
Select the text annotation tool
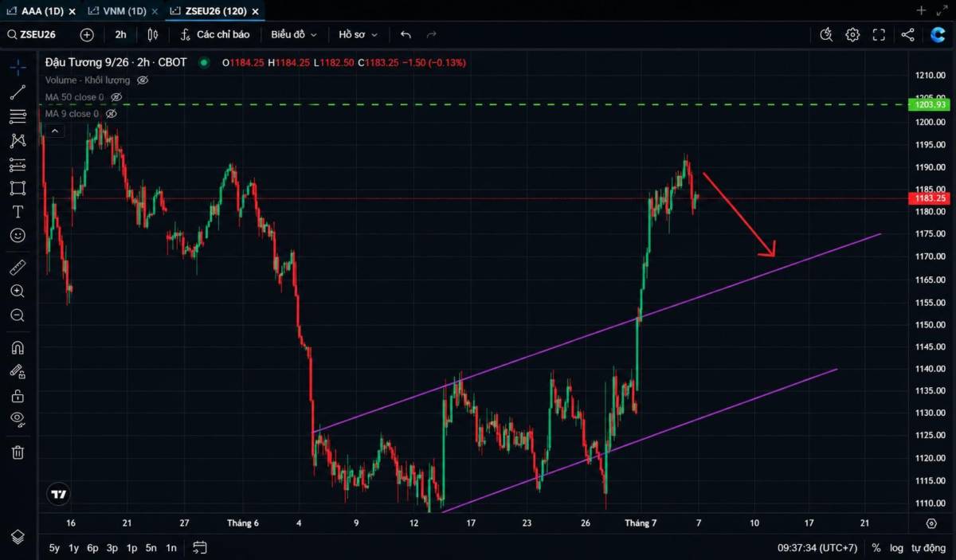[18, 212]
